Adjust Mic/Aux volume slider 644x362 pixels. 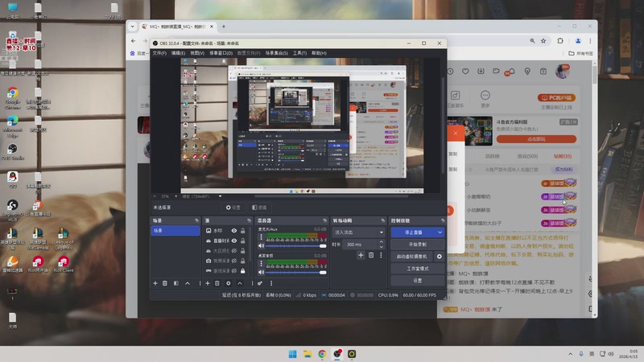click(x=295, y=246)
